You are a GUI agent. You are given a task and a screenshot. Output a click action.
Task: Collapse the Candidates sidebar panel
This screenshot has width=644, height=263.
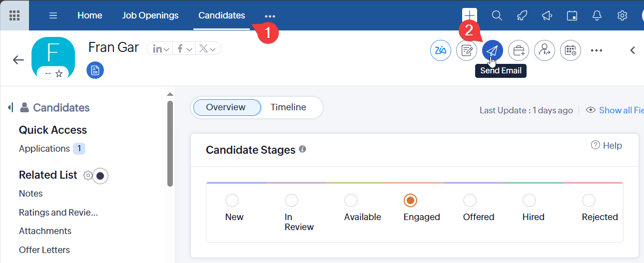(10, 108)
